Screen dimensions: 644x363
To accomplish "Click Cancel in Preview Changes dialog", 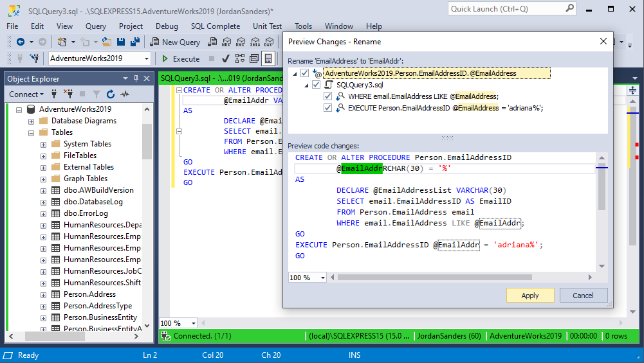I will click(x=583, y=296).
